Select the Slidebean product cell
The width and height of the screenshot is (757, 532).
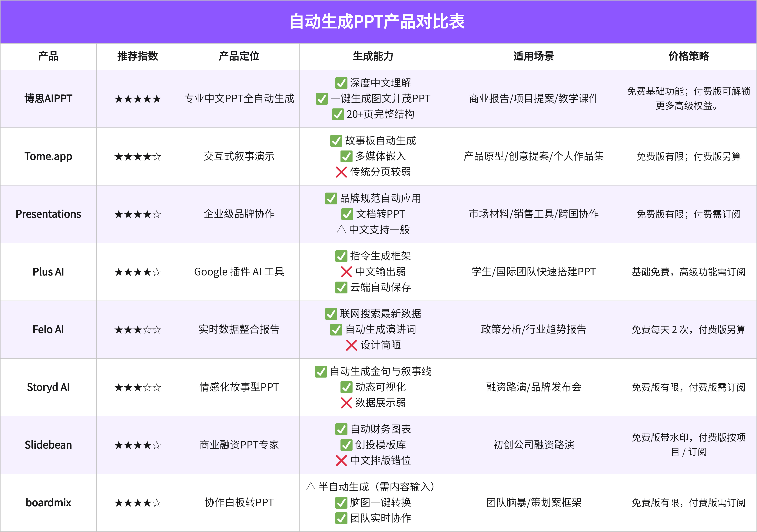pyautogui.click(x=48, y=445)
